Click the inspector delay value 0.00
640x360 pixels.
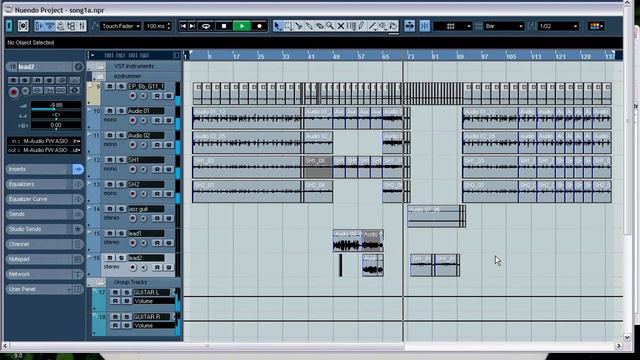pyautogui.click(x=56, y=125)
